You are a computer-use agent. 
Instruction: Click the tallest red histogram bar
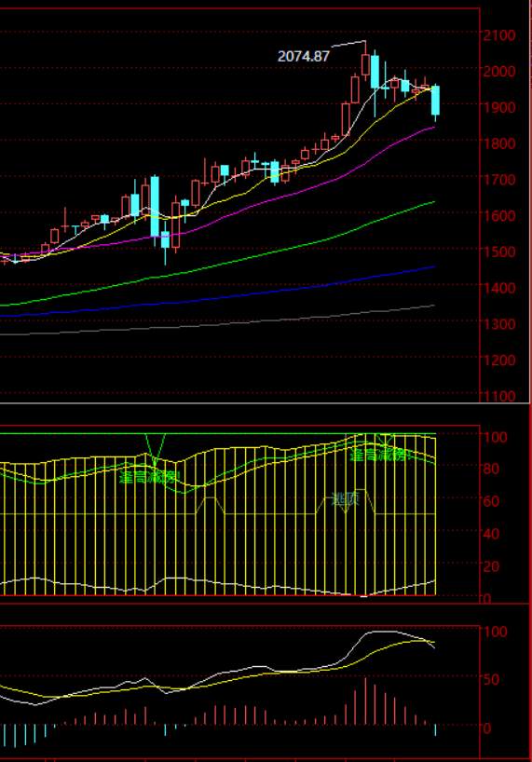pyautogui.click(x=365, y=701)
